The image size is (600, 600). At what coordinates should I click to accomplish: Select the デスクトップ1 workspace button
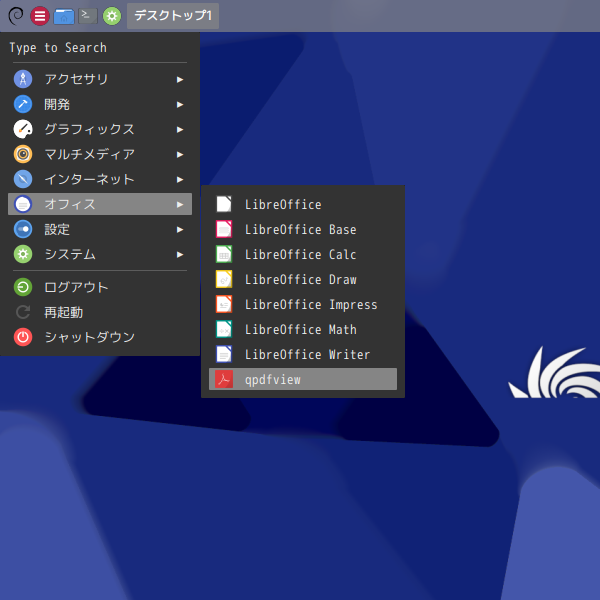(x=173, y=16)
